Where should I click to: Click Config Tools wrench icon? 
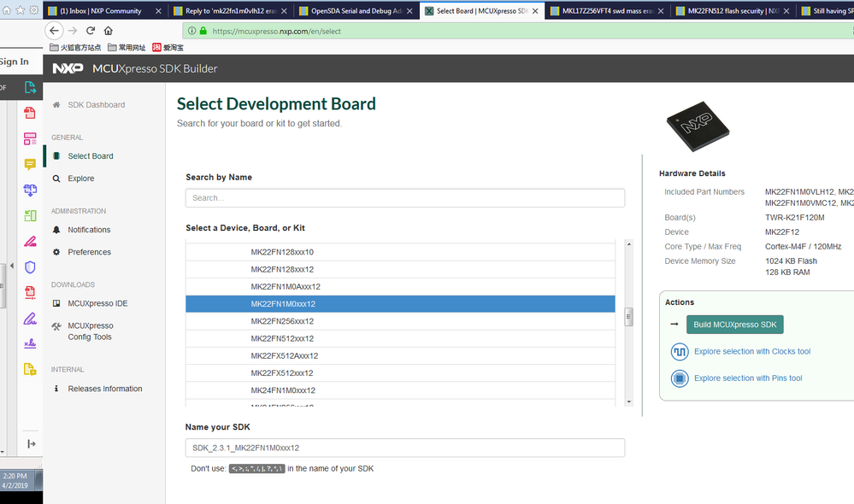pyautogui.click(x=56, y=326)
